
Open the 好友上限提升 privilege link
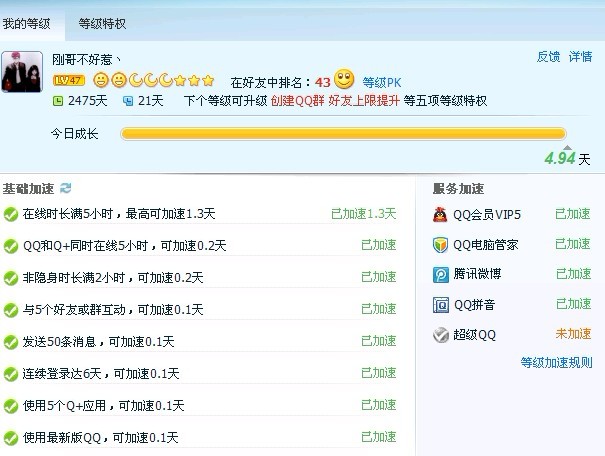[363, 101]
